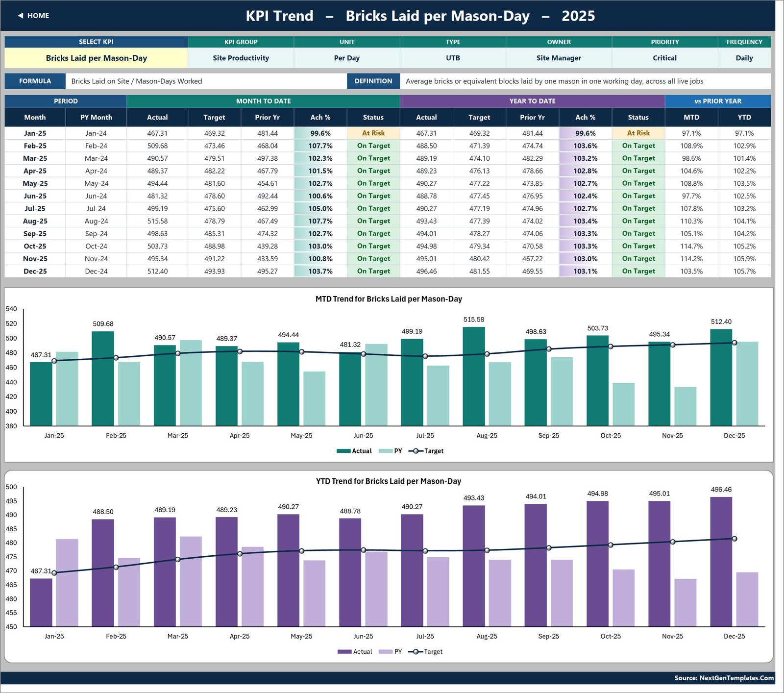Click the Dec-25 Actual bar in YTD chart

point(721,562)
